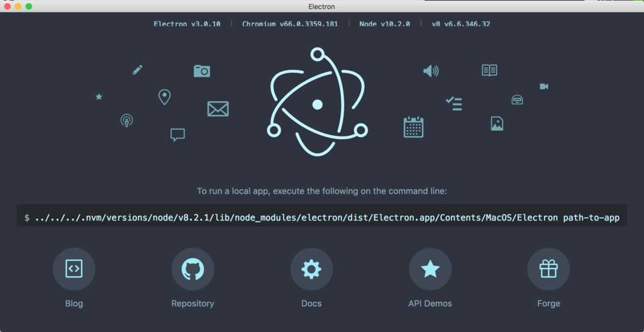Click the camera icon
This screenshot has height=332, width=644.
pos(202,70)
